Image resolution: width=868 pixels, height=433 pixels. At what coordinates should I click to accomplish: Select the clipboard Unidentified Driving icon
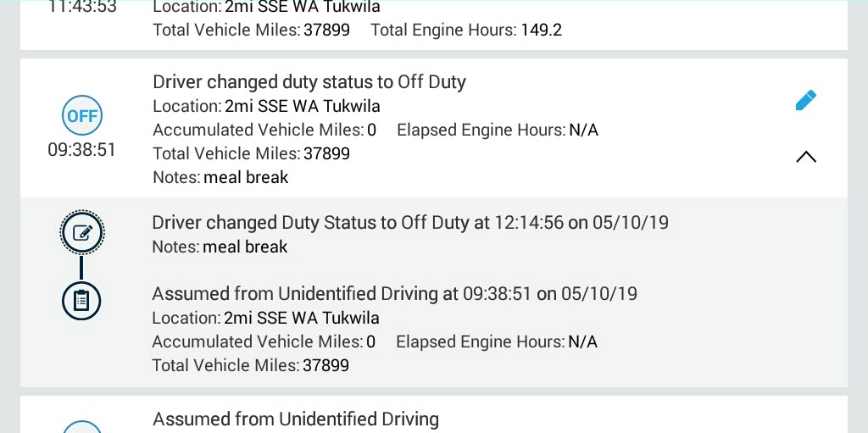81,300
